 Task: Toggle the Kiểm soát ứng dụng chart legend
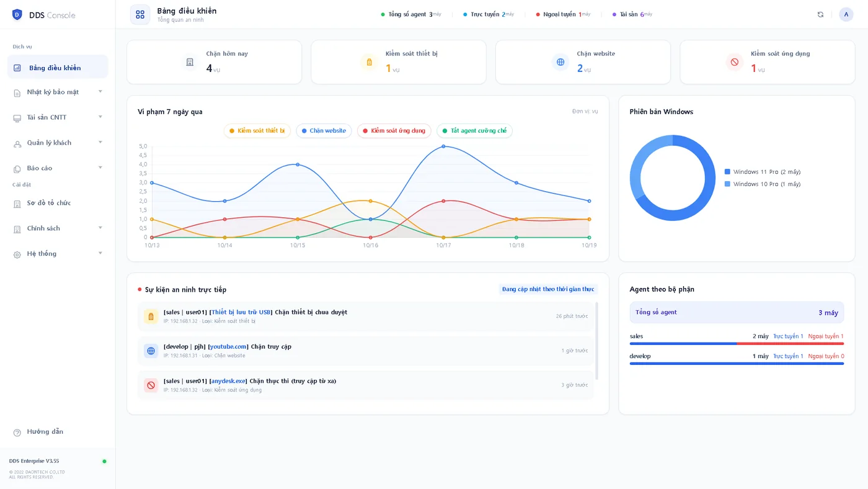394,131
